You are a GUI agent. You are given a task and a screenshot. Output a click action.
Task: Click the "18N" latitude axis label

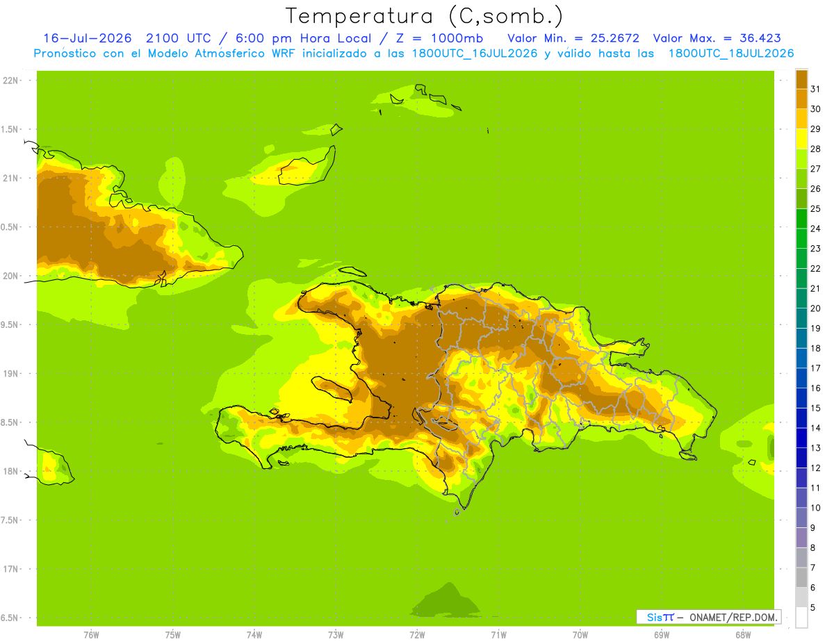click(x=10, y=471)
